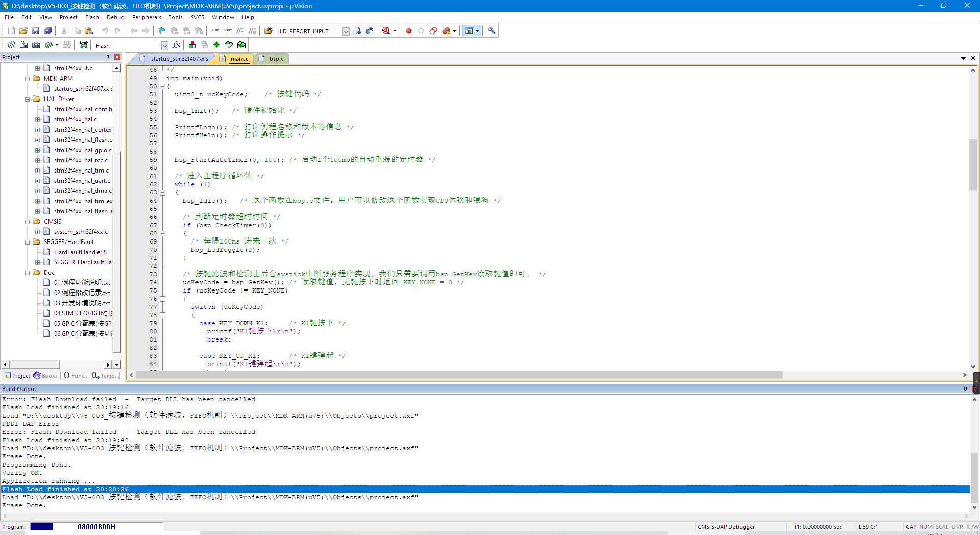Translate current file icon

(11, 45)
